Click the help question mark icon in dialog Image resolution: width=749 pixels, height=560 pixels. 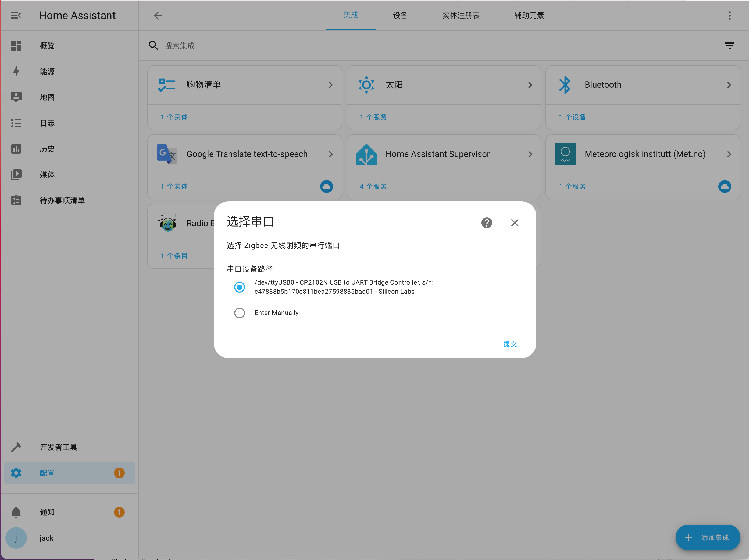point(487,223)
